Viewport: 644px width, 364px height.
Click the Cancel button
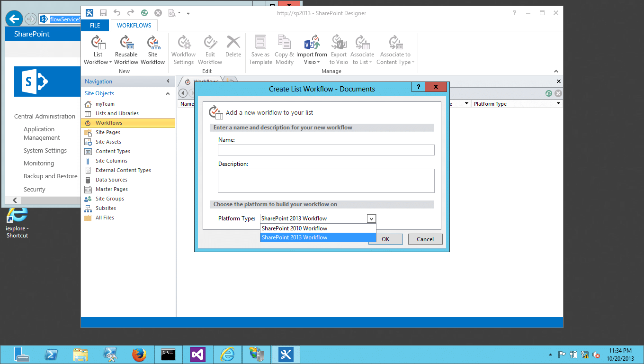click(425, 239)
